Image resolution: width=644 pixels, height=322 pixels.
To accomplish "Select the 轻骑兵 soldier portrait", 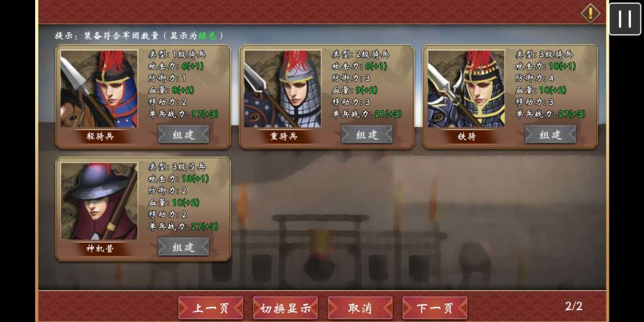I will 99,89.
